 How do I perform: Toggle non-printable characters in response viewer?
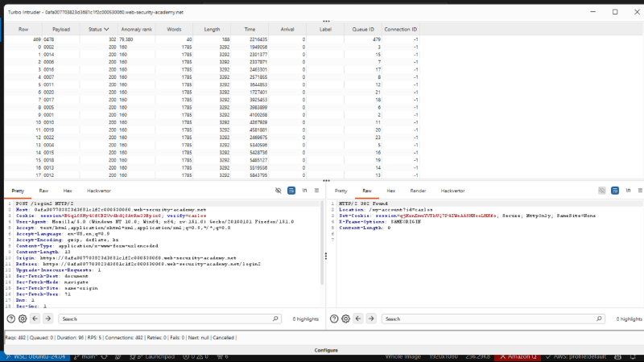(x=601, y=191)
